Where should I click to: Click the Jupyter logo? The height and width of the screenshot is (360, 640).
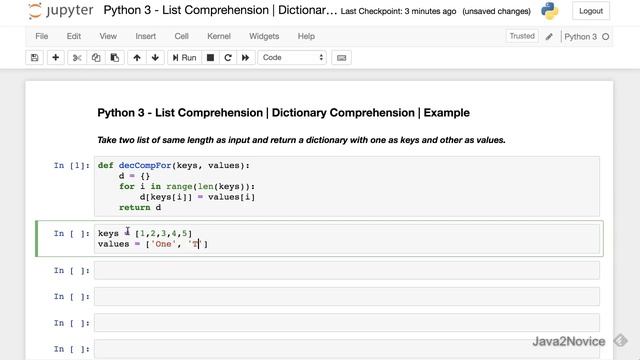pos(60,11)
